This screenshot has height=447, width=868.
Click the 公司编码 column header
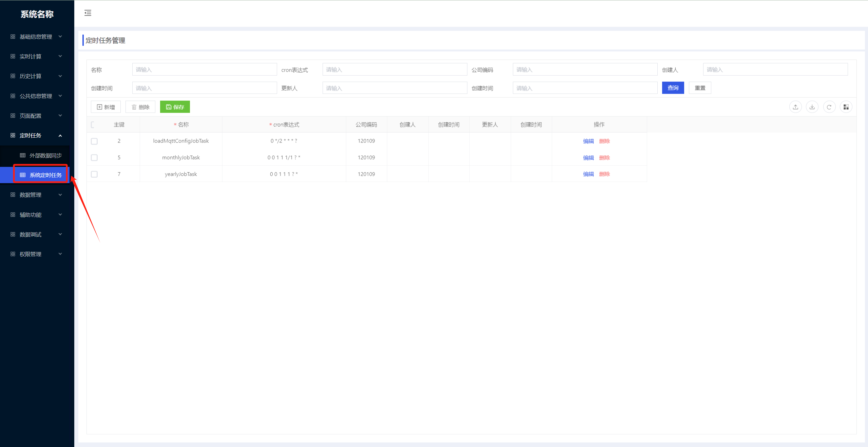pos(366,124)
